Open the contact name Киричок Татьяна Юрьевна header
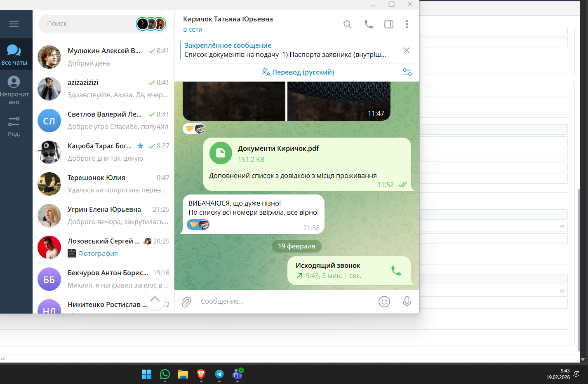This screenshot has height=384, width=588. point(228,19)
